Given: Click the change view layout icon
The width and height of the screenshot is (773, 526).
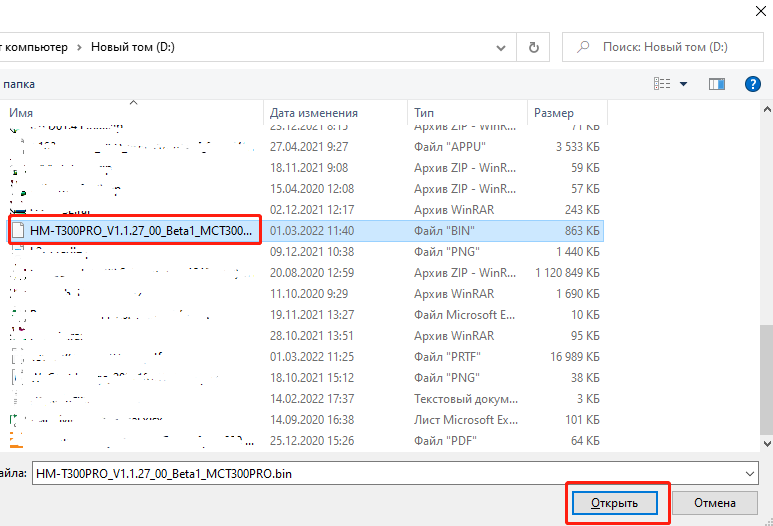Looking at the screenshot, I should (661, 84).
